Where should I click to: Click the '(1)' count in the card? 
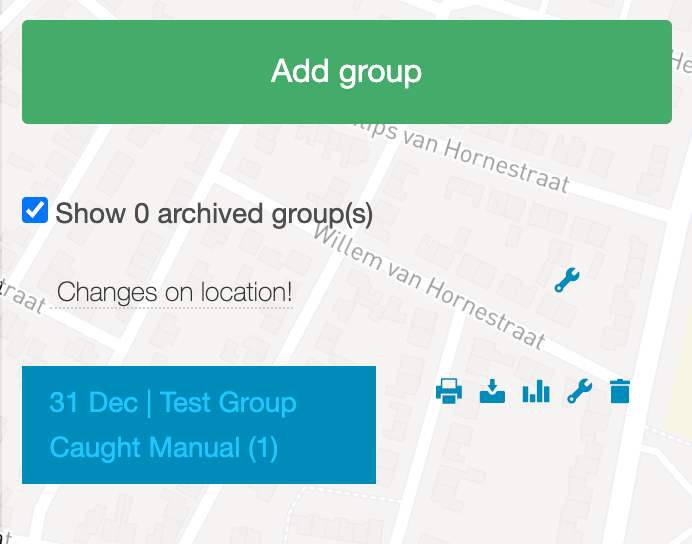coord(263,447)
